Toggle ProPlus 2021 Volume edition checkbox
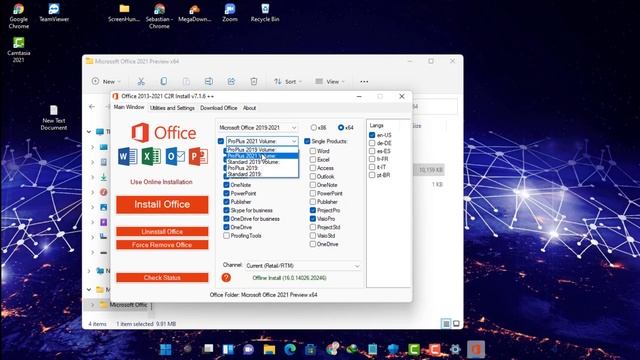This screenshot has height=360, width=640. pos(221,141)
